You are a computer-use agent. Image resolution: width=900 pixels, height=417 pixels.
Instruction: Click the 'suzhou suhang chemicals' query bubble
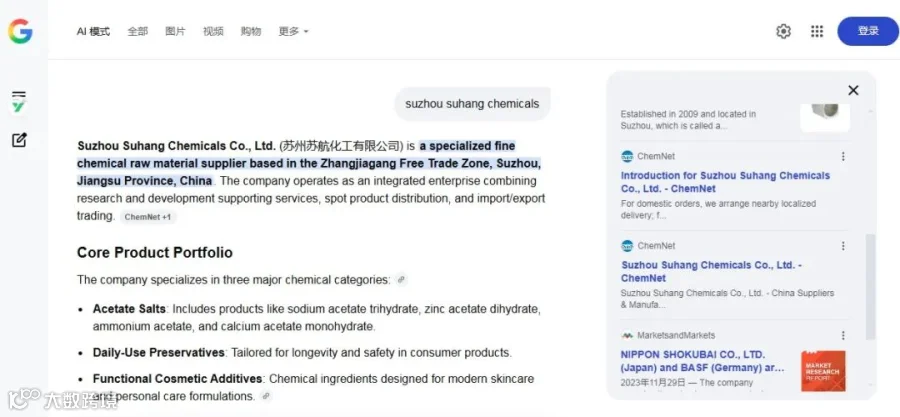click(472, 104)
